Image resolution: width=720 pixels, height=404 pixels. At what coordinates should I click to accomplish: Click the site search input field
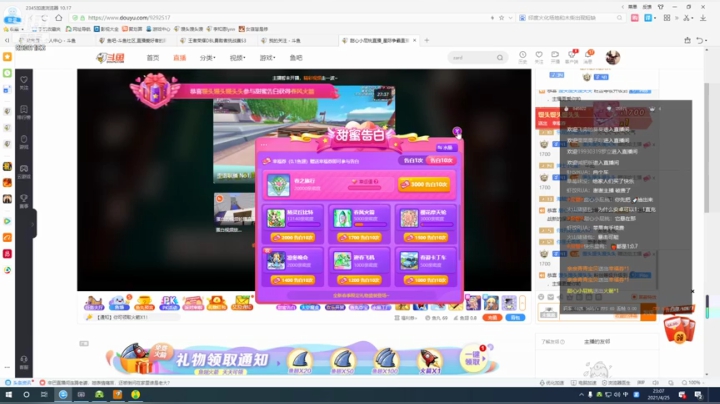click(472, 58)
